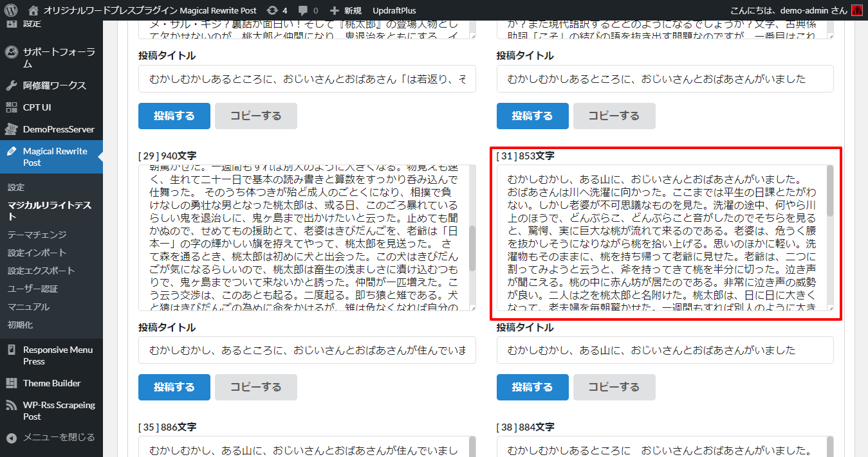Collapse sidebar with メニューを閉じる
868x457 pixels.
[x=51, y=437]
